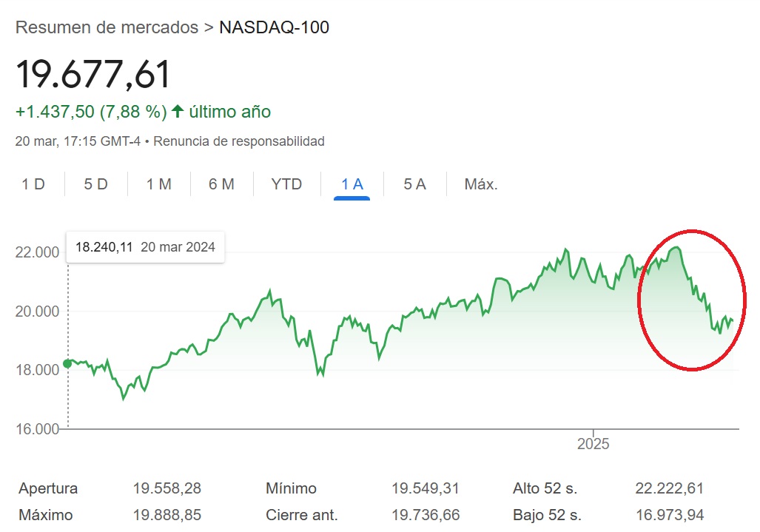Click the NASDAQ-100 breadcrumb title

275,27
